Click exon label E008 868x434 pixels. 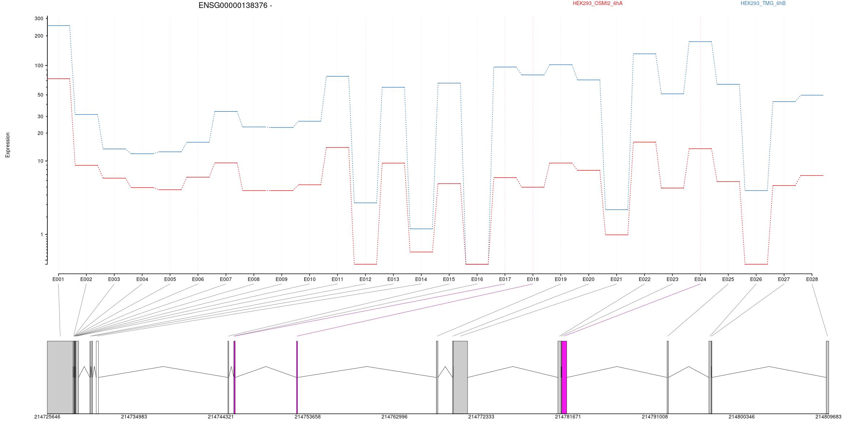point(254,279)
